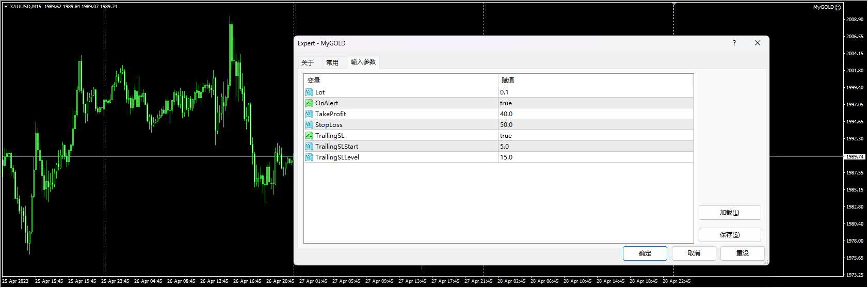Viewport: 868px width, 288px height.
Task: Click the 加载(L) button
Action: pyautogui.click(x=729, y=213)
